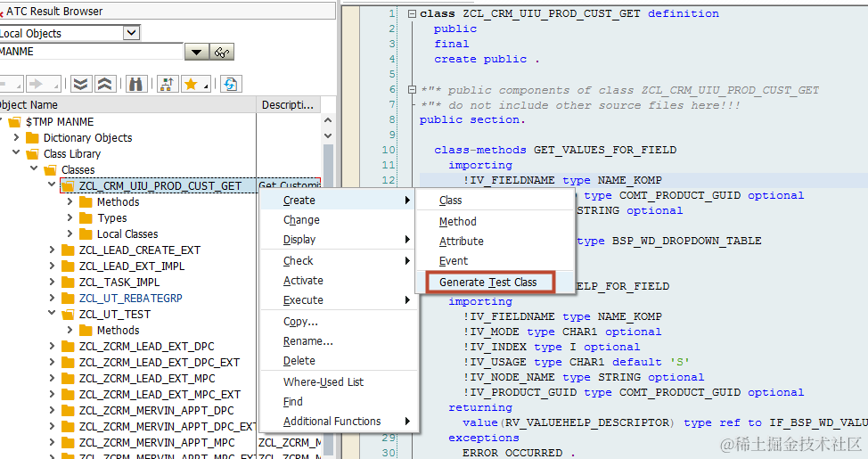Collapse the ZCL_UT_TEST node
The height and width of the screenshot is (459, 868).
pos(52,314)
